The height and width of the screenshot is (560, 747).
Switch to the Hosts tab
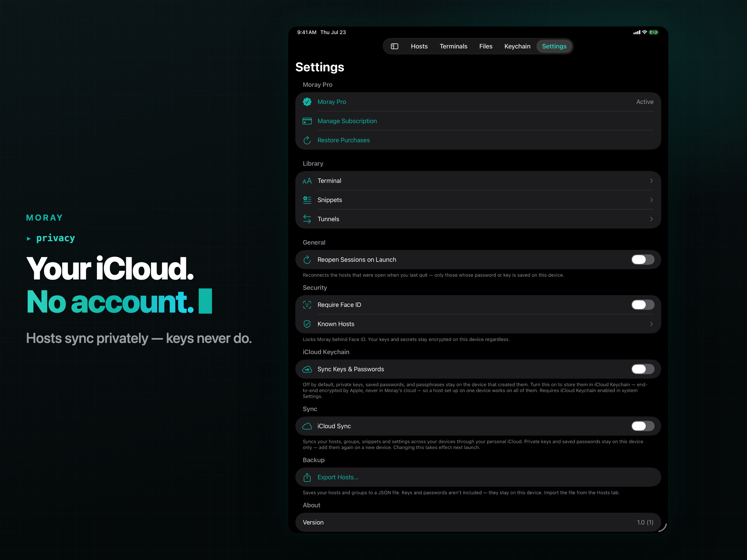(419, 46)
